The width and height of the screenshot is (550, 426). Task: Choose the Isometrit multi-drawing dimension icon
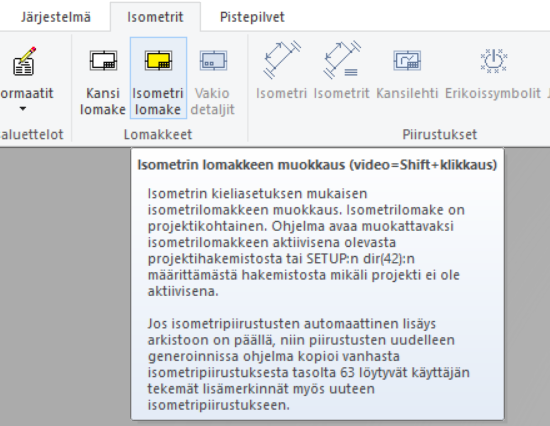pos(342,60)
